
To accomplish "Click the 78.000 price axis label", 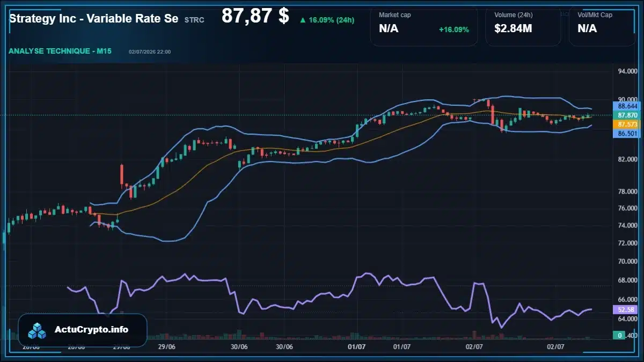I will [627, 191].
